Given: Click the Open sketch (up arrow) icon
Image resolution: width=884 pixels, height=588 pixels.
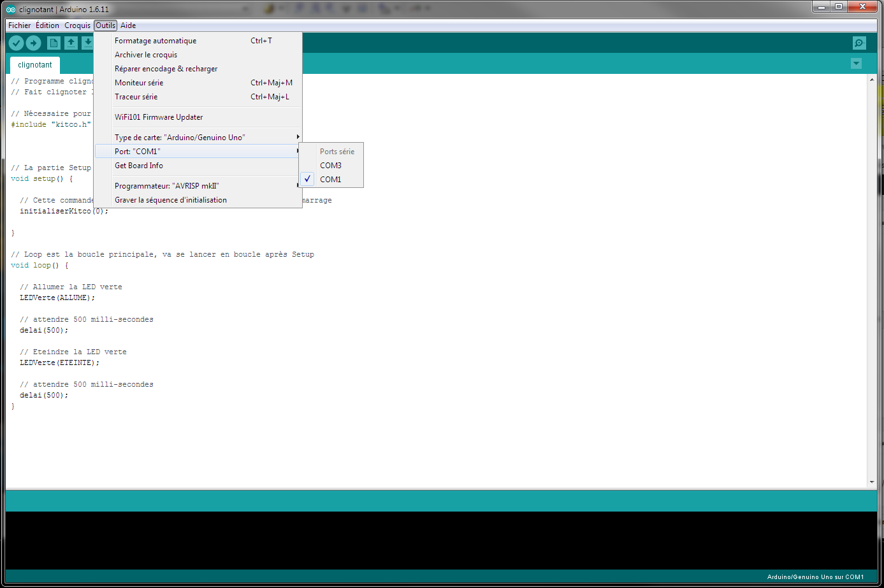Looking at the screenshot, I should tap(71, 43).
